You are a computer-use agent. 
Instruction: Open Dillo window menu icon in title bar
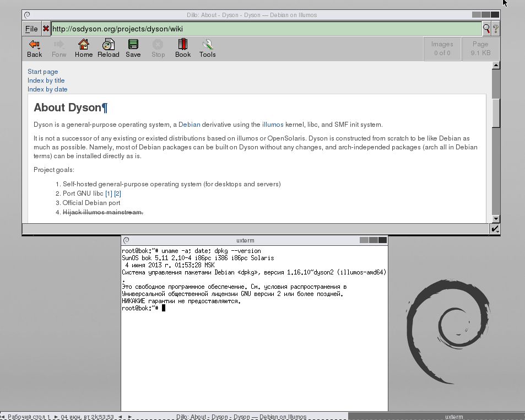(x=27, y=15)
